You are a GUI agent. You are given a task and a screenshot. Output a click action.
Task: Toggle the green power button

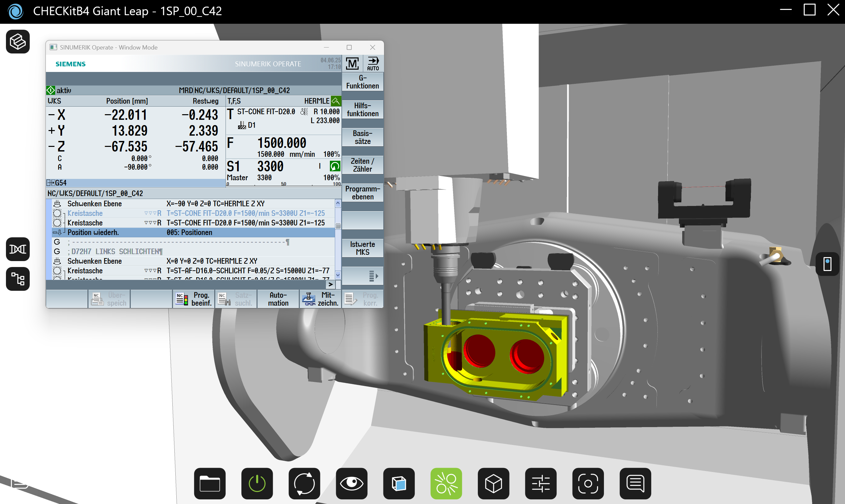tap(257, 483)
